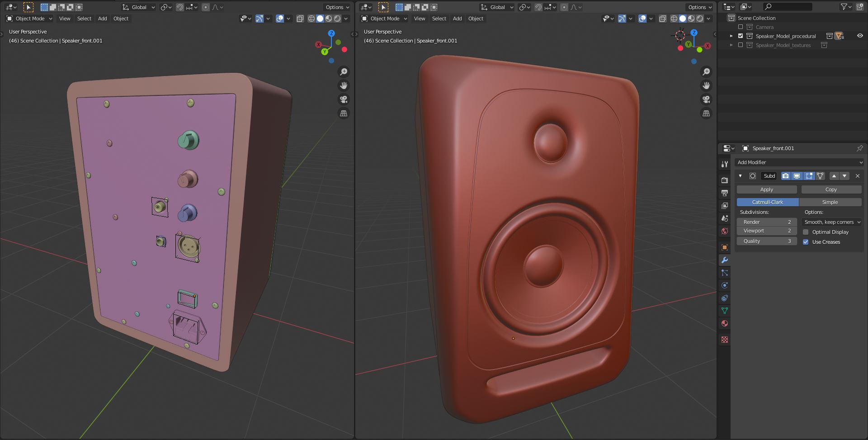Click the Viewport subdivisions value field
This screenshot has width=868, height=440.
click(767, 231)
